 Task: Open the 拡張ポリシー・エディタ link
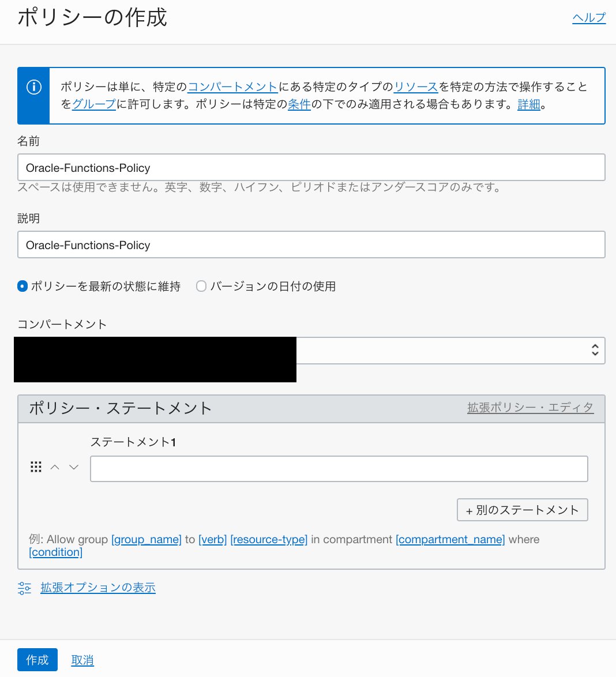tap(531, 408)
